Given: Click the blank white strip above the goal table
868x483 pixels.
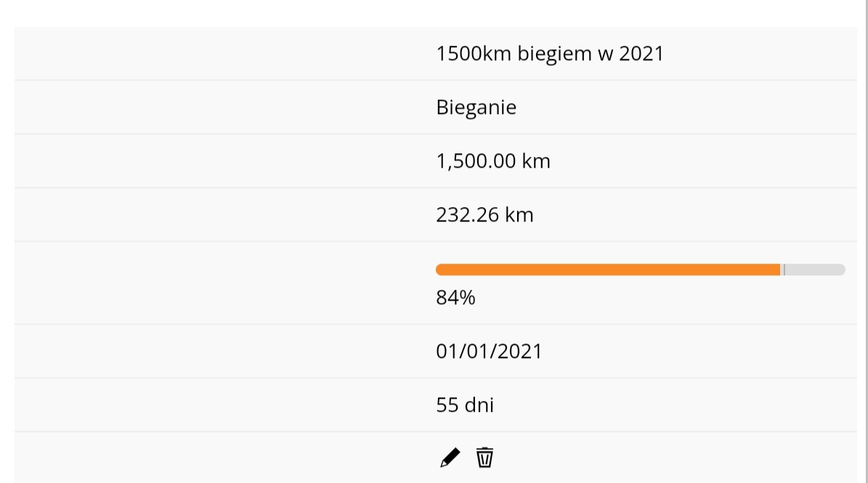Looking at the screenshot, I should coord(434,13).
